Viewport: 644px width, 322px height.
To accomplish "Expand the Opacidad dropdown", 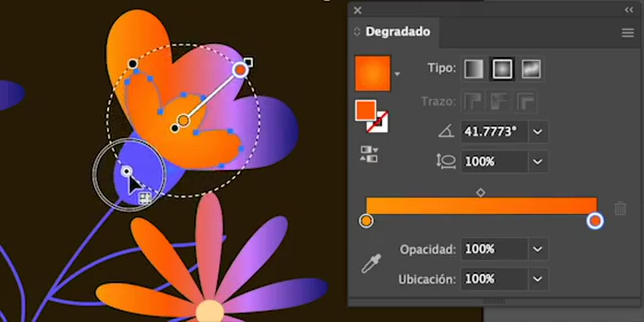I will point(537,249).
